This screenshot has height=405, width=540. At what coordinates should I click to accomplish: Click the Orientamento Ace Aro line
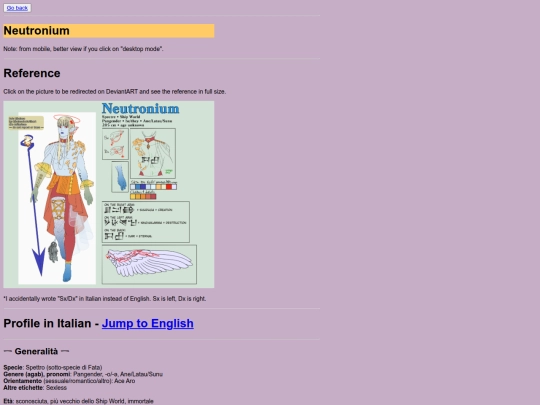69,381
